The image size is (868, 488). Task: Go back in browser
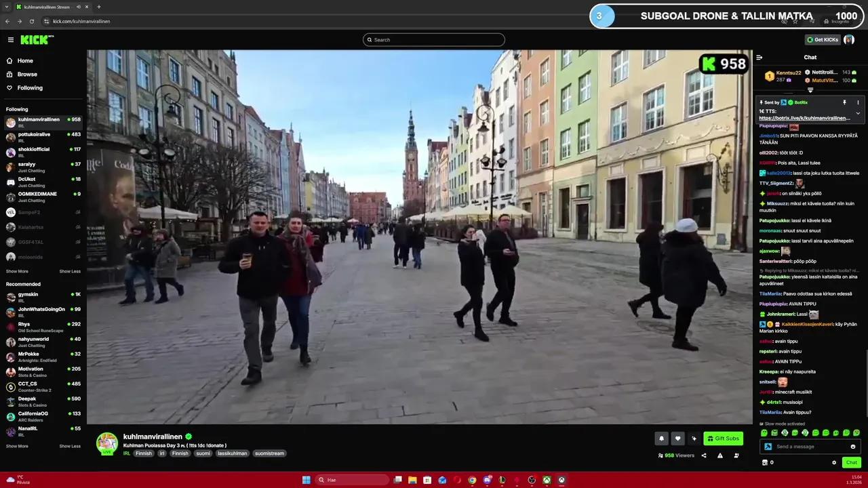tap(7, 21)
